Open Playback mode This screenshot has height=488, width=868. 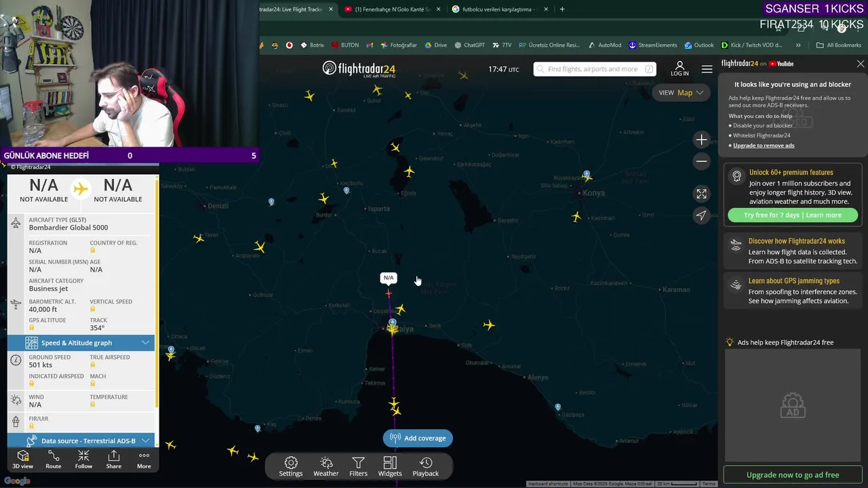tap(426, 467)
